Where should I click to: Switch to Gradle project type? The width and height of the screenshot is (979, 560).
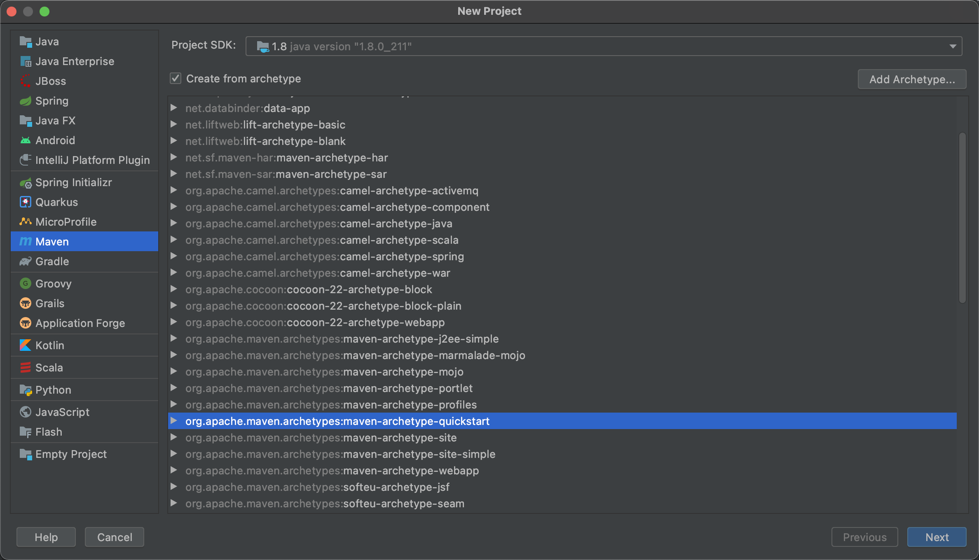click(x=84, y=261)
